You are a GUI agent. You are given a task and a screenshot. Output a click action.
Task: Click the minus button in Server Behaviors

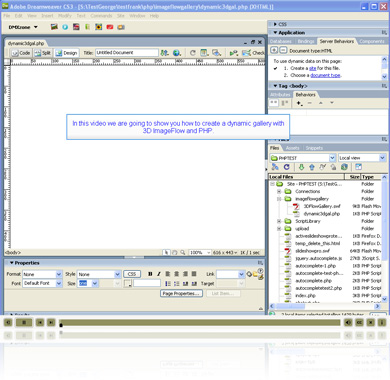[x=283, y=50]
